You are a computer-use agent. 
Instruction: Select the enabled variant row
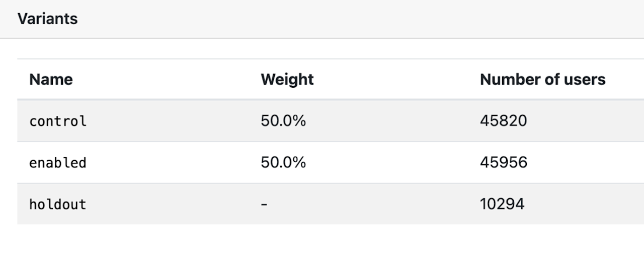point(331,162)
